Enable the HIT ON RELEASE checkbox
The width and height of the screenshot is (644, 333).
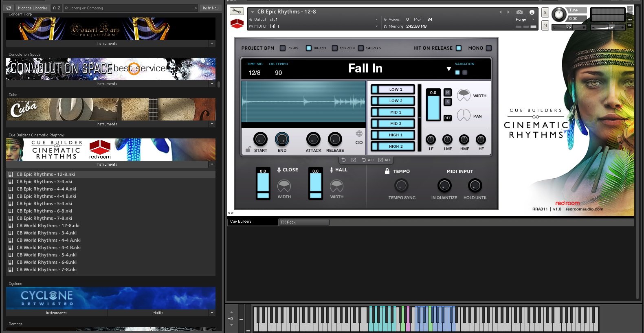459,48
